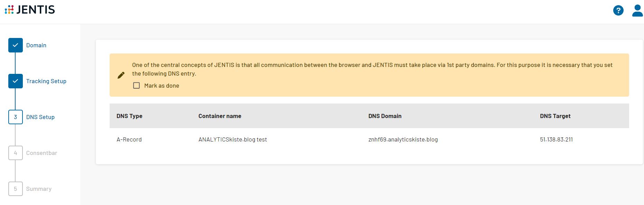Click the step 3 number box
The height and width of the screenshot is (205, 644).
(x=16, y=117)
